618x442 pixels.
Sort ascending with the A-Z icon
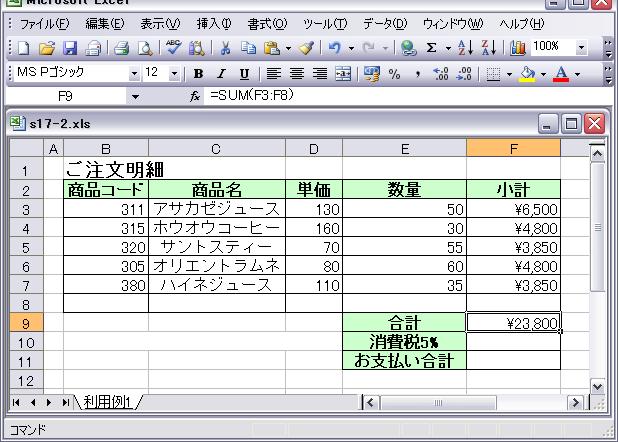465,48
